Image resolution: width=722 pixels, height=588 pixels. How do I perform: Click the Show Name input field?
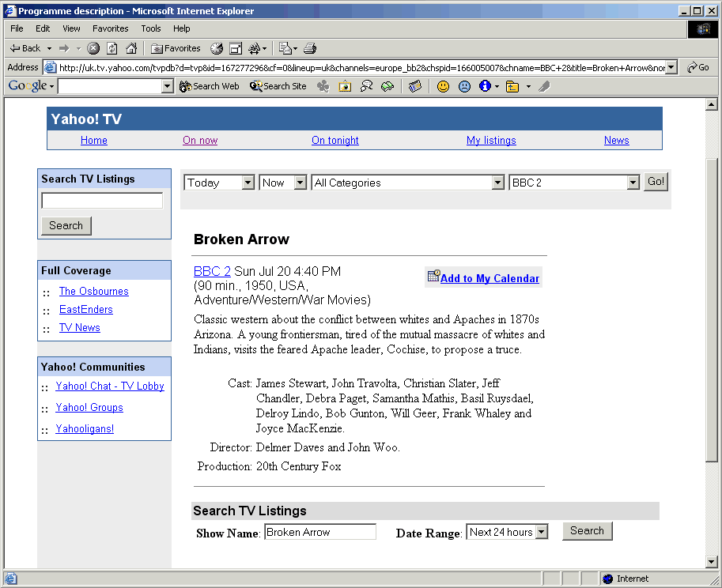[320, 532]
